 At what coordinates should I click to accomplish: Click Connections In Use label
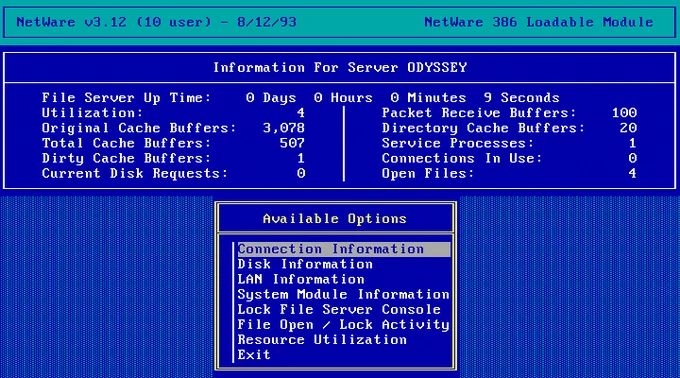(x=462, y=159)
